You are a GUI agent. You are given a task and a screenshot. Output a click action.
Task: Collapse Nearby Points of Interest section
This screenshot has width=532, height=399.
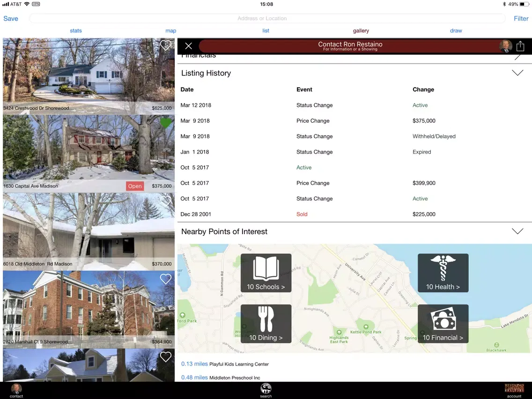pyautogui.click(x=517, y=231)
